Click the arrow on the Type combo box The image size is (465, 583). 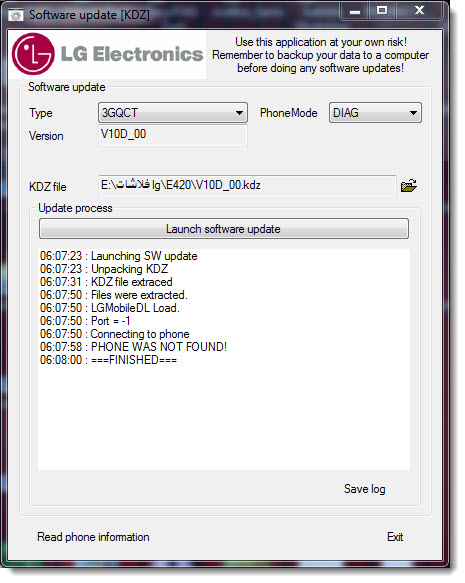(239, 113)
